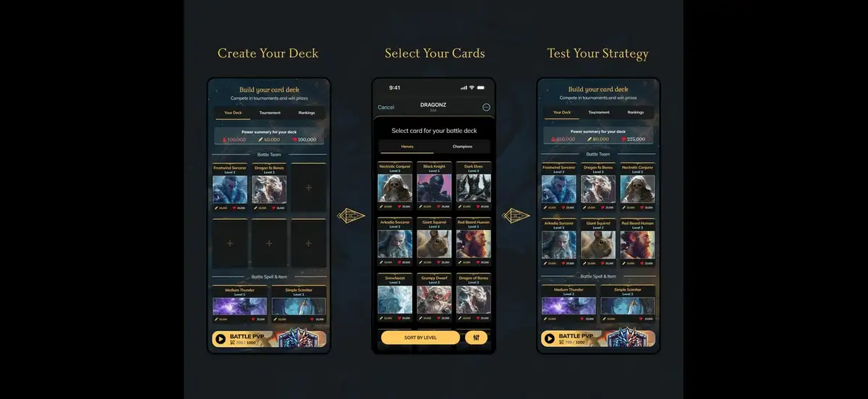The height and width of the screenshot is (399, 868).
Task: Click the Simple Scimitar item card on the right phone
Action: click(x=627, y=304)
